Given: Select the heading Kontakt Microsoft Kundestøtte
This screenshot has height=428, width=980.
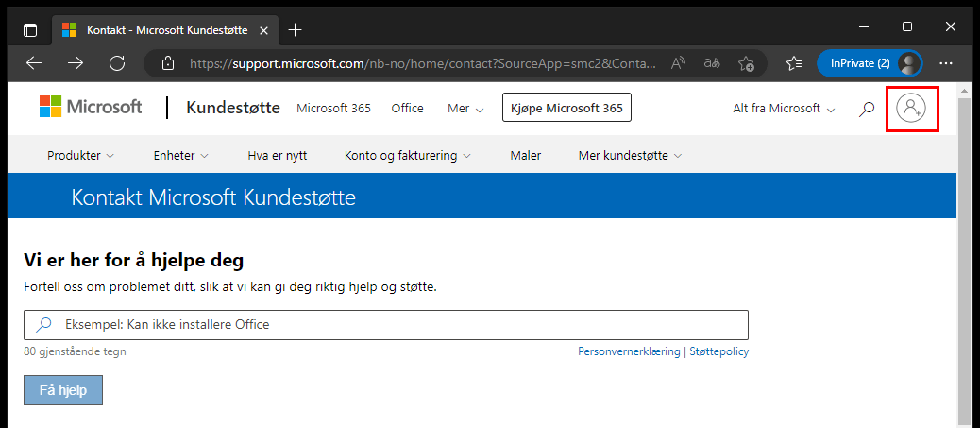Looking at the screenshot, I should 213,197.
